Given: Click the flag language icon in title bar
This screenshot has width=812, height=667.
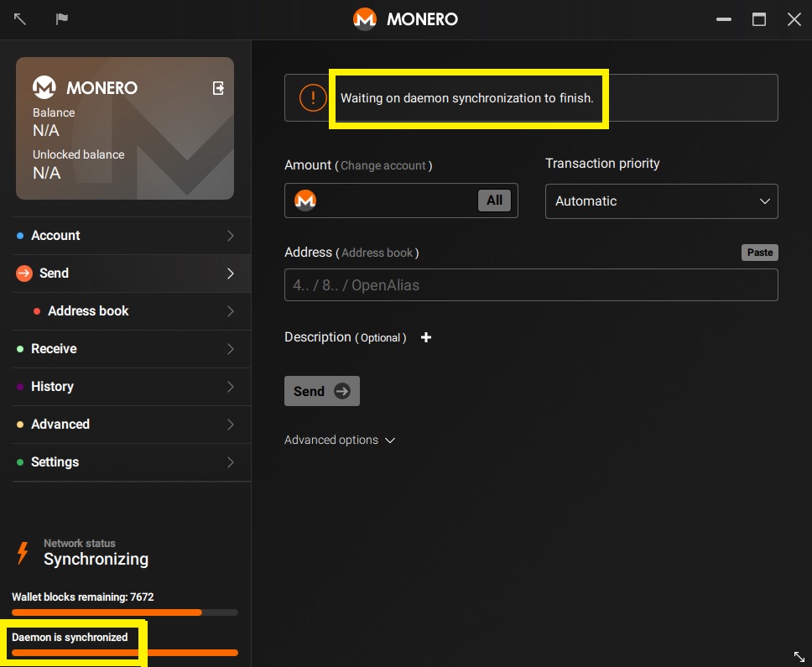Looking at the screenshot, I should (61, 19).
